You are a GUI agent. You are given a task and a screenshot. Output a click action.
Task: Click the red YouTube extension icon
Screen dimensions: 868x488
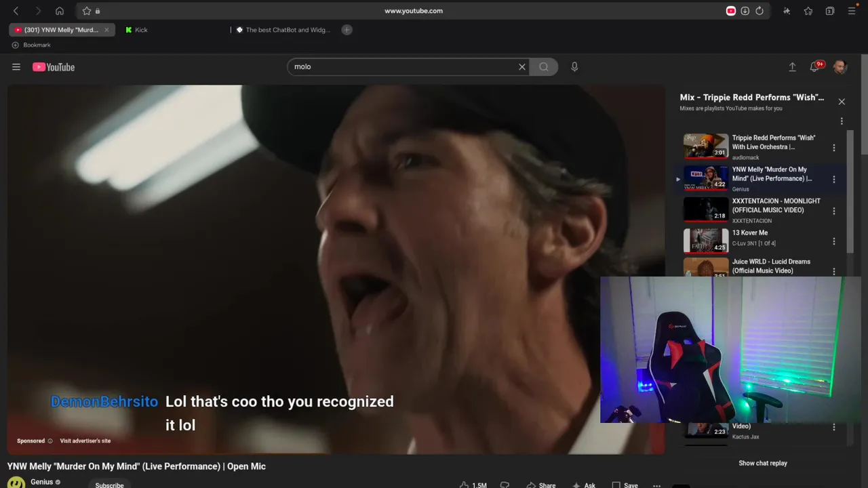(x=730, y=11)
